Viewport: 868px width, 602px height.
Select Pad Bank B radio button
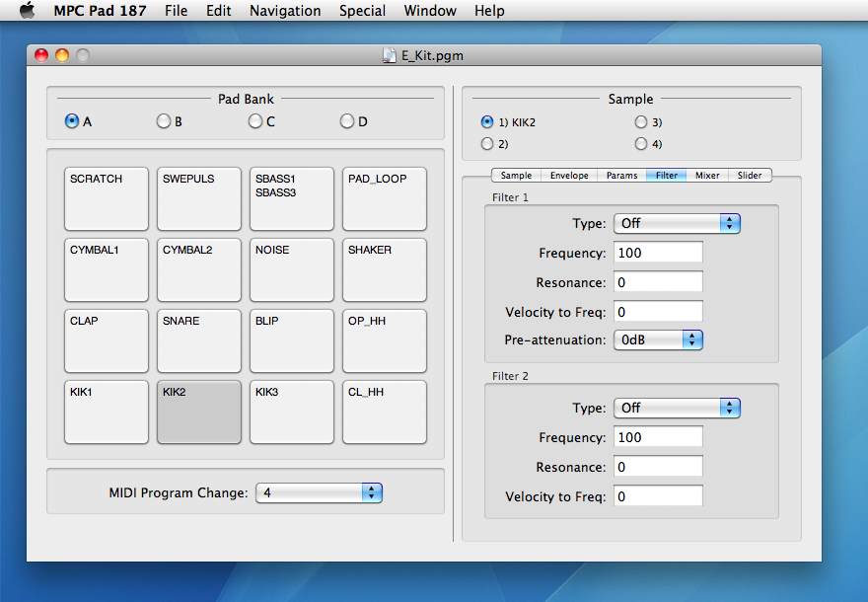[164, 121]
